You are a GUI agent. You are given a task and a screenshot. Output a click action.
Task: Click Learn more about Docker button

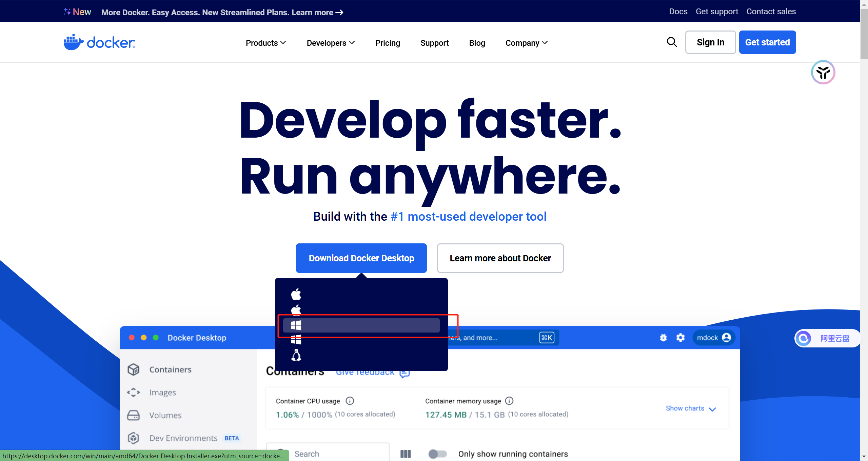click(x=500, y=258)
